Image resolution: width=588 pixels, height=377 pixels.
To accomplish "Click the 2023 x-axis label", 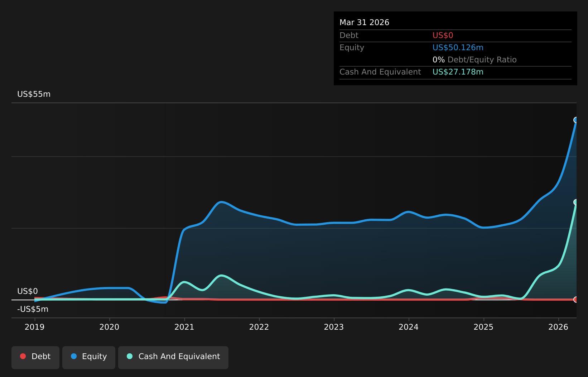I will click(334, 327).
